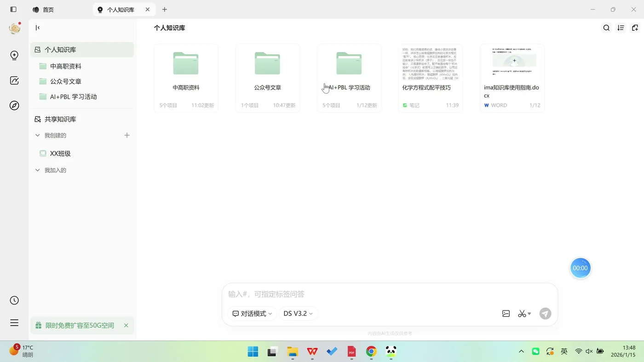Open the 对话模式 mode dropdown
Image resolution: width=644 pixels, height=362 pixels.
coord(252,314)
